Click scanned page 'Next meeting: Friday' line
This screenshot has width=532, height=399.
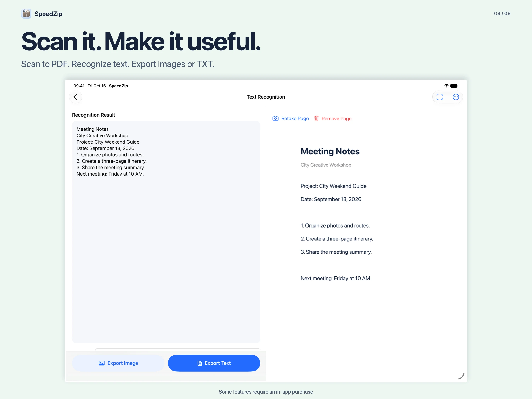tap(336, 278)
